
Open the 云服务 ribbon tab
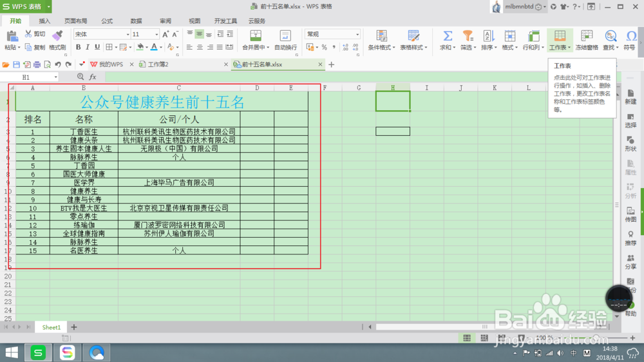[257, 21]
